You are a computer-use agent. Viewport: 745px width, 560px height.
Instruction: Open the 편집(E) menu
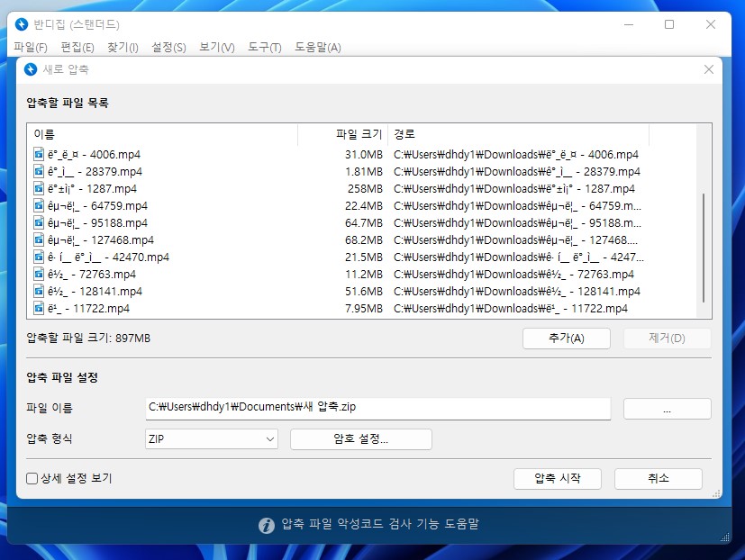point(77,47)
